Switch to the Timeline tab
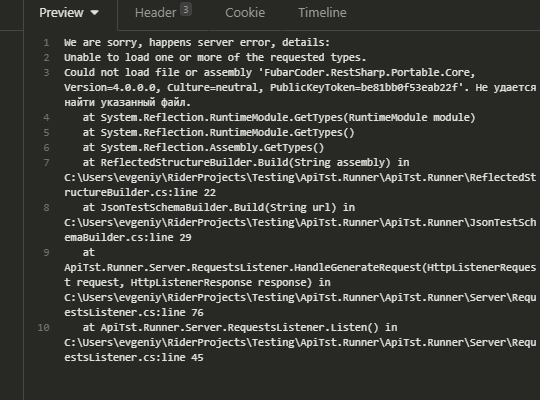The width and height of the screenshot is (540, 400). 322,13
